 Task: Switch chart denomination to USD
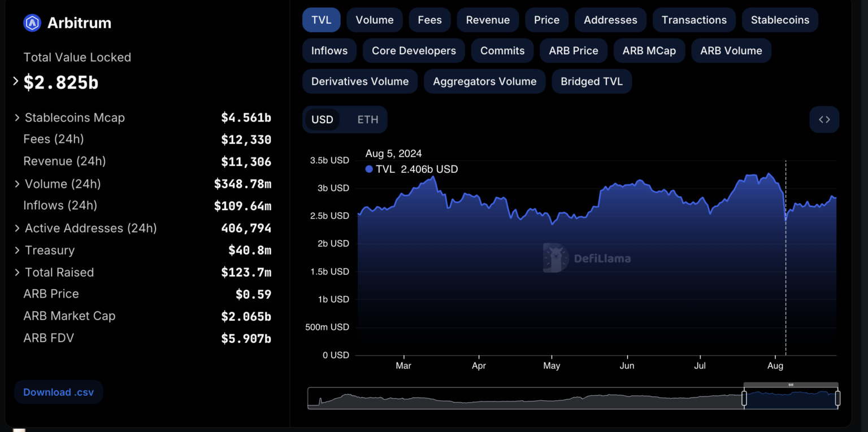[323, 120]
